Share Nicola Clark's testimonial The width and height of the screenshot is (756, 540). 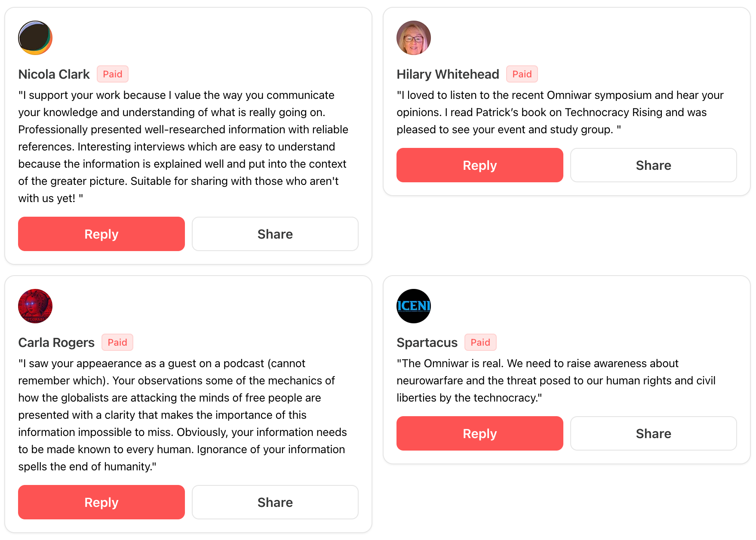(275, 234)
